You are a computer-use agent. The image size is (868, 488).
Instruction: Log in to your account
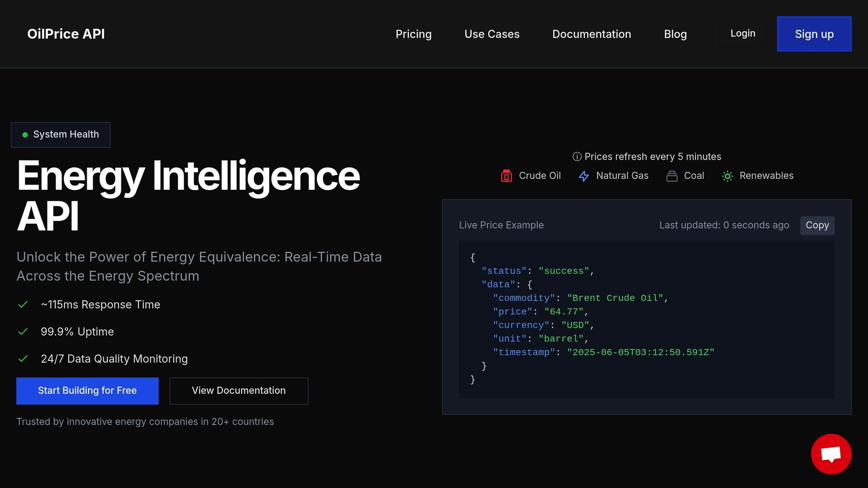click(743, 33)
